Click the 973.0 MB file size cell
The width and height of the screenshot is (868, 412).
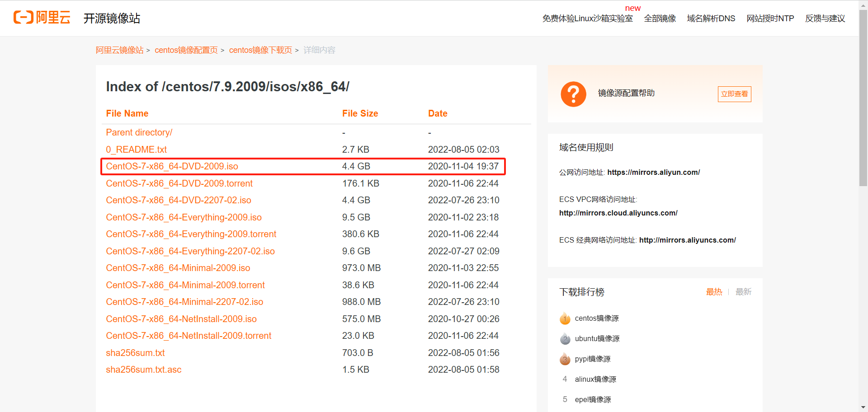tap(361, 268)
